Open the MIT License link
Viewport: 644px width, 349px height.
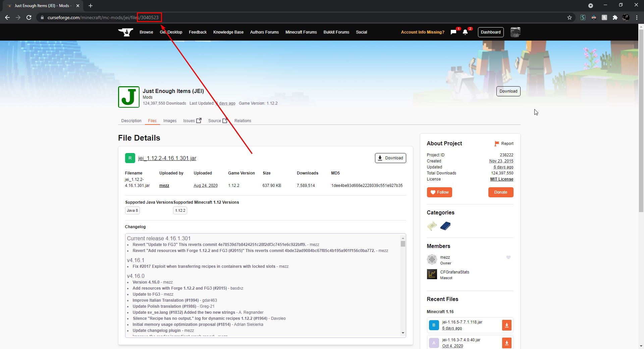tap(502, 179)
